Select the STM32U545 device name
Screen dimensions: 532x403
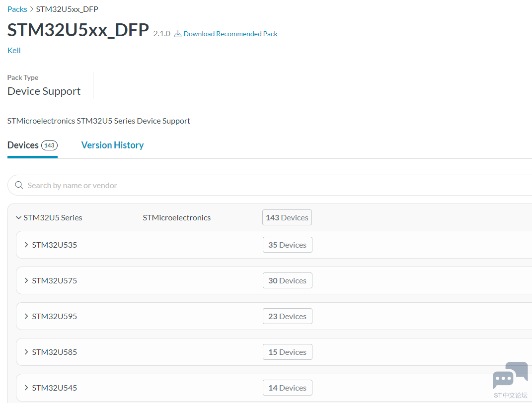tap(55, 388)
